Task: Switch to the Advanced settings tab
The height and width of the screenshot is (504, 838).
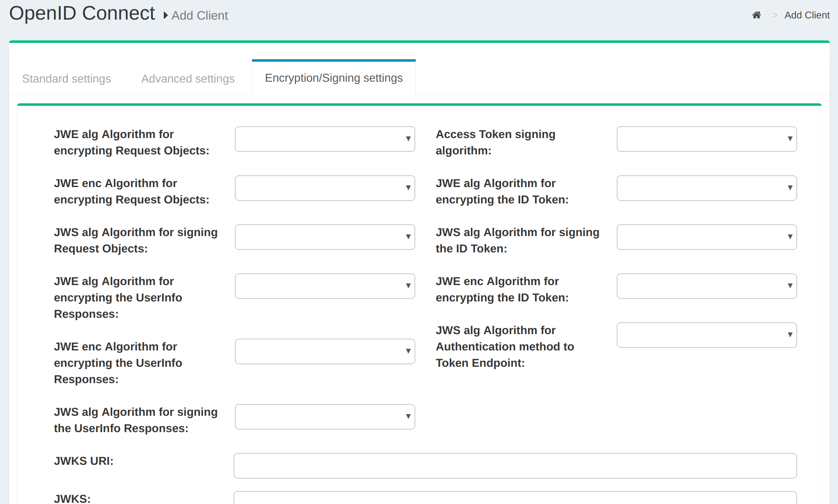Action: 187,78
